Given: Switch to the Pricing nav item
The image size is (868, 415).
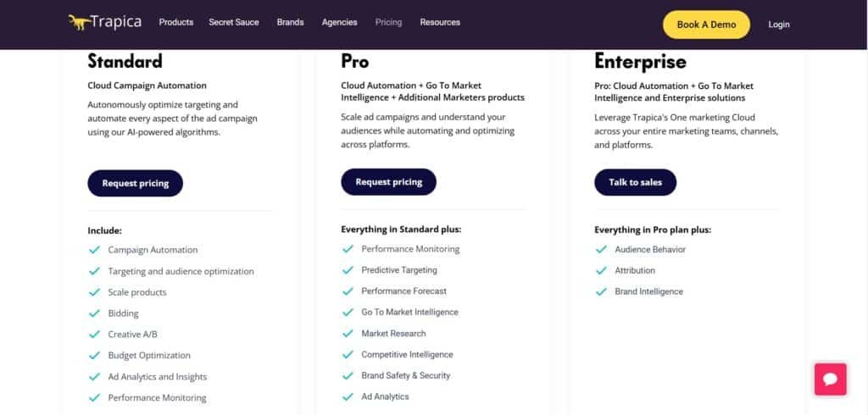Looking at the screenshot, I should pos(388,23).
